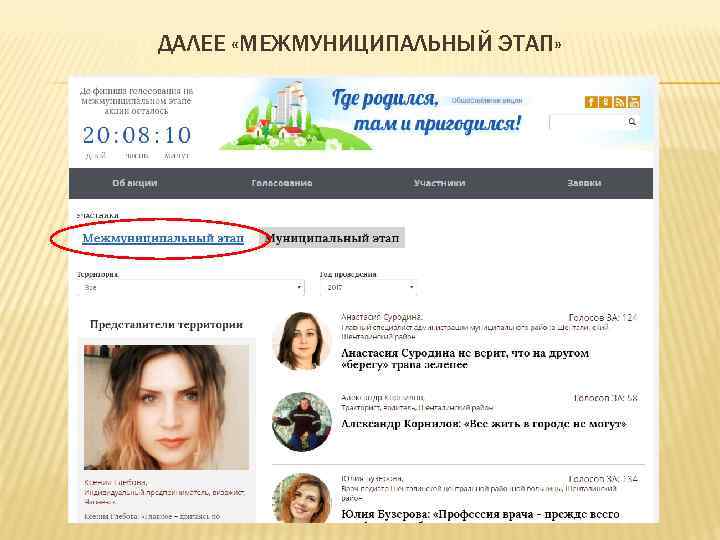Viewport: 720px width, 540px height.
Task: Click the large territory representative photo
Action: point(167,407)
